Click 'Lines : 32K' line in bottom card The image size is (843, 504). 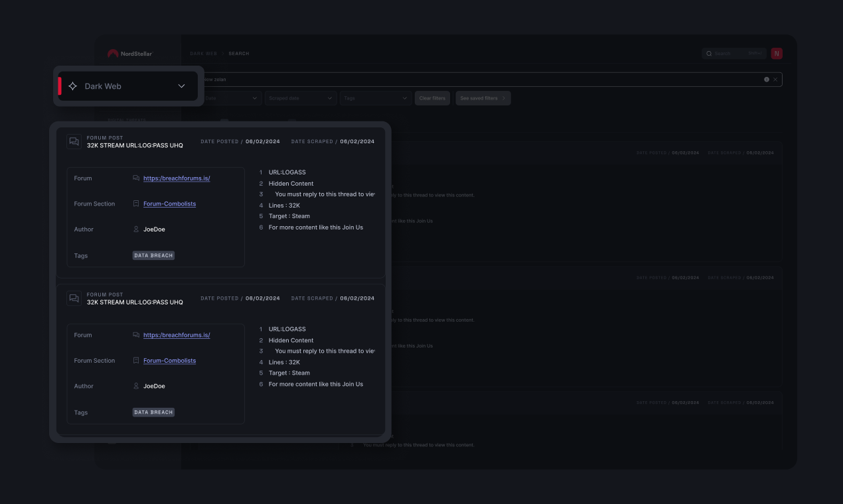(x=284, y=362)
